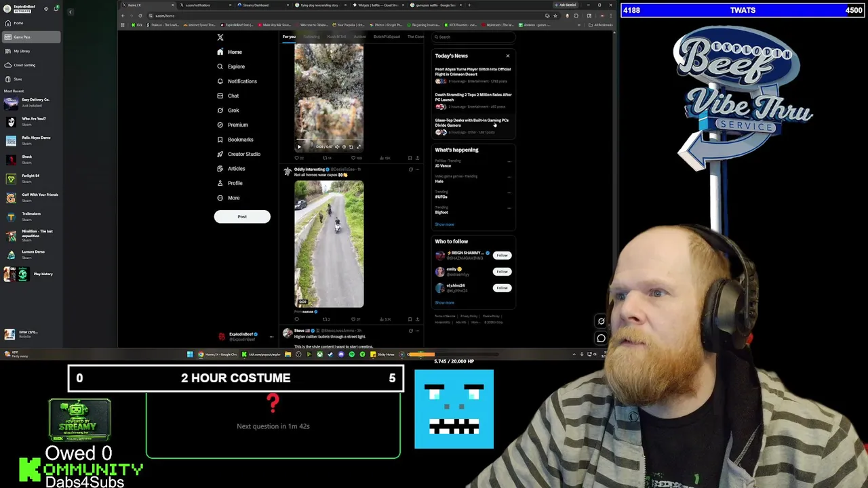Go to Home in X sidebar
The image size is (868, 488).
(x=229, y=52)
